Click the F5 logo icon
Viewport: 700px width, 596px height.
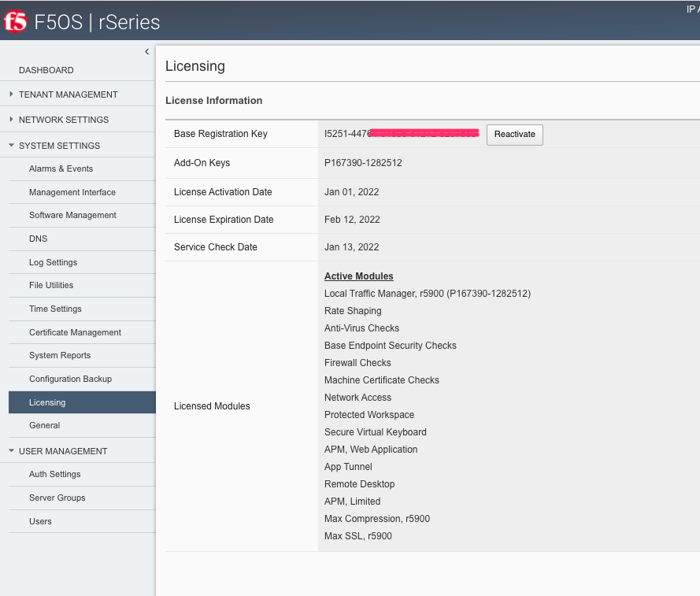[15, 21]
